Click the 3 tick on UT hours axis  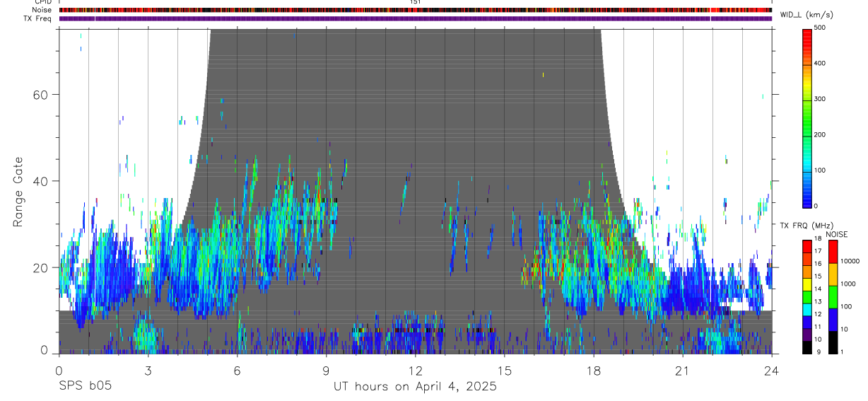[148, 371]
